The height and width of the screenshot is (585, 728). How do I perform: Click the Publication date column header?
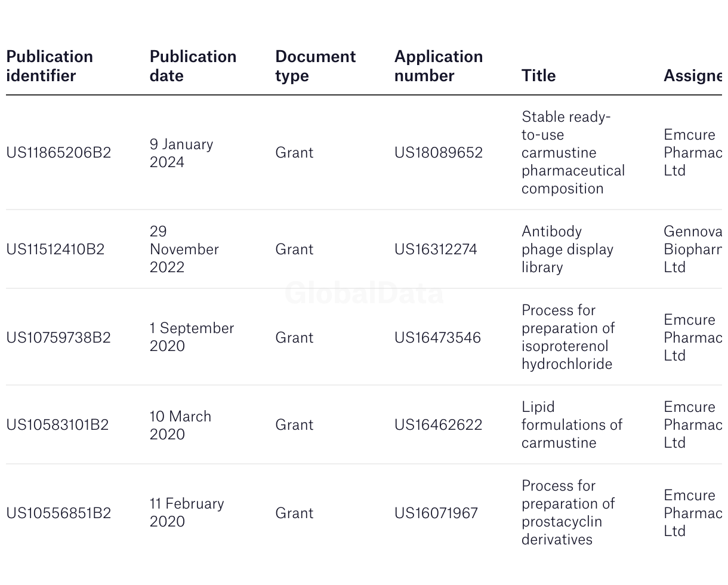(193, 66)
